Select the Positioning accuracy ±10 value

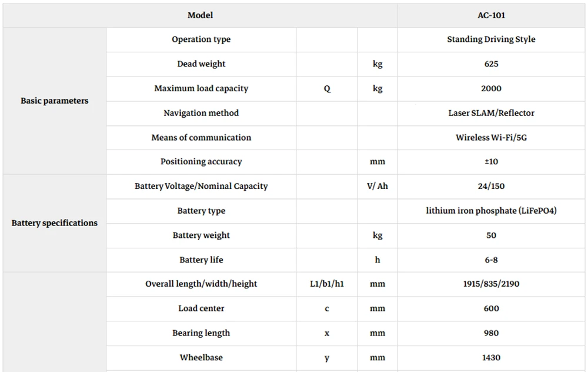click(491, 162)
